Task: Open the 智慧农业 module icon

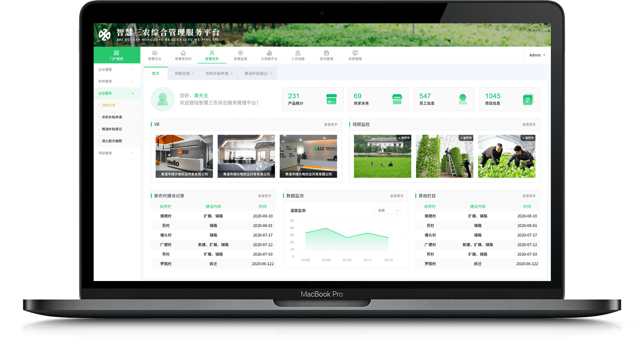Action: (x=155, y=53)
